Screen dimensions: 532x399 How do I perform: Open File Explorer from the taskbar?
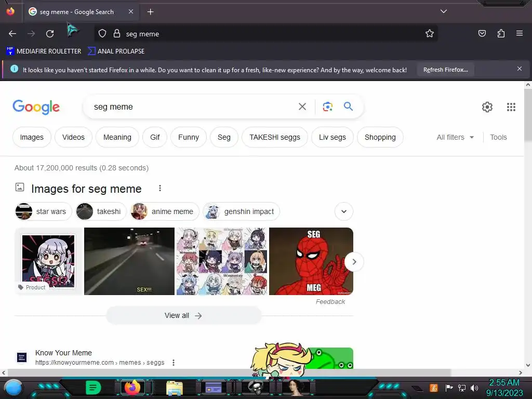(x=175, y=388)
